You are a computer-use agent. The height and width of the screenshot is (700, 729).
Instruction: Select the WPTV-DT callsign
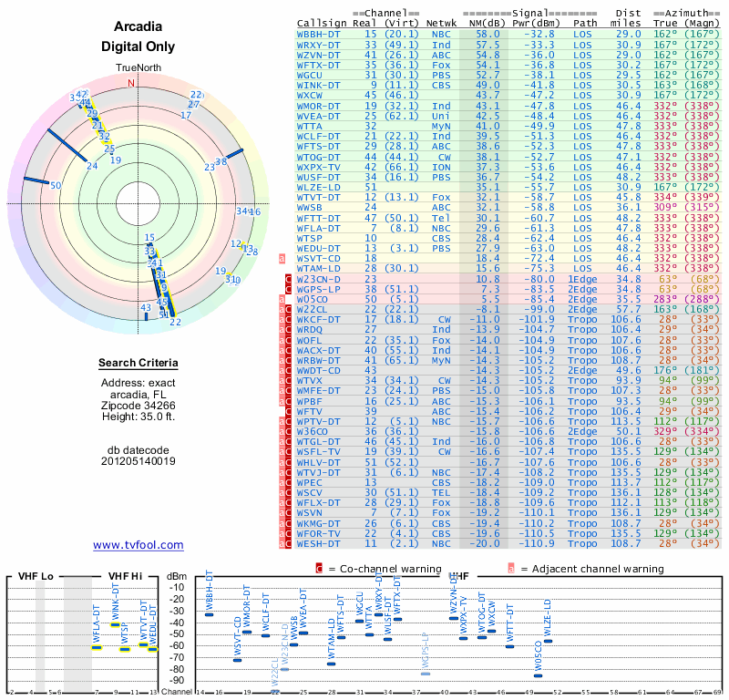[318, 422]
